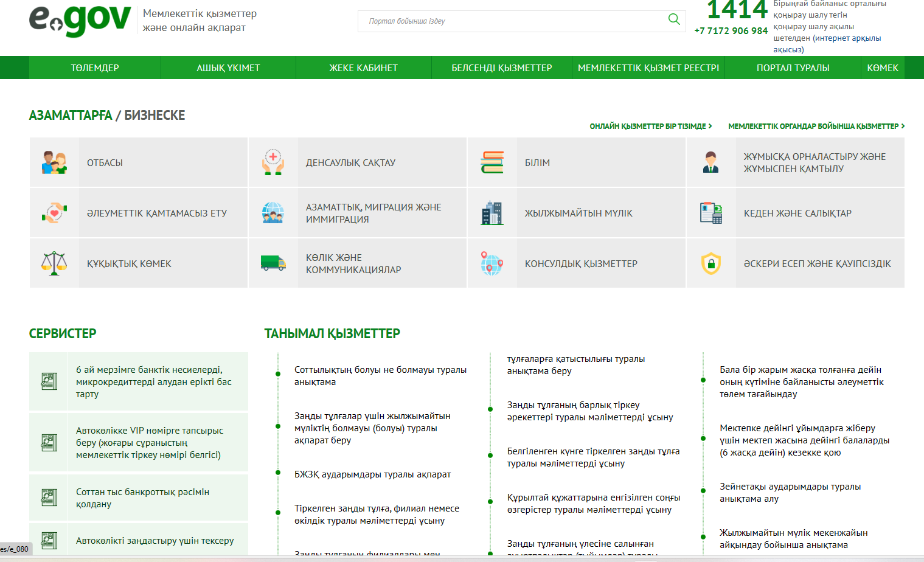This screenshot has width=924, height=562.
Task: Click the eGov logo
Action: [80, 21]
